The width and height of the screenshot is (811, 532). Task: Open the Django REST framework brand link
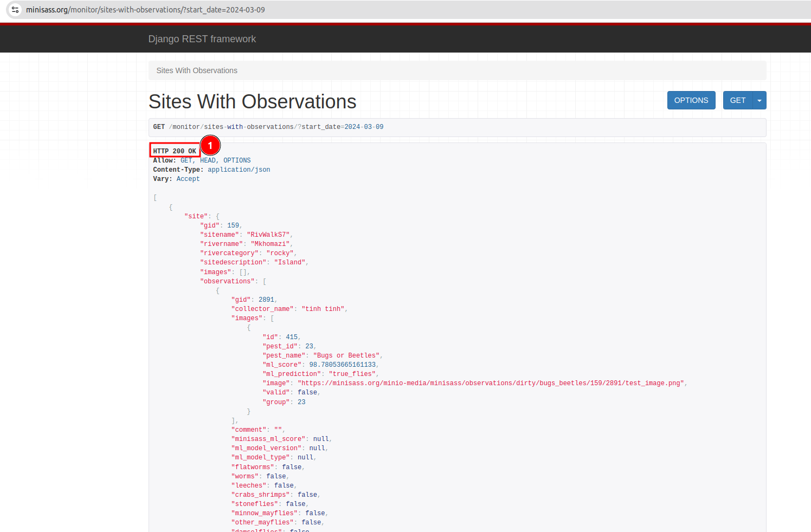(202, 39)
